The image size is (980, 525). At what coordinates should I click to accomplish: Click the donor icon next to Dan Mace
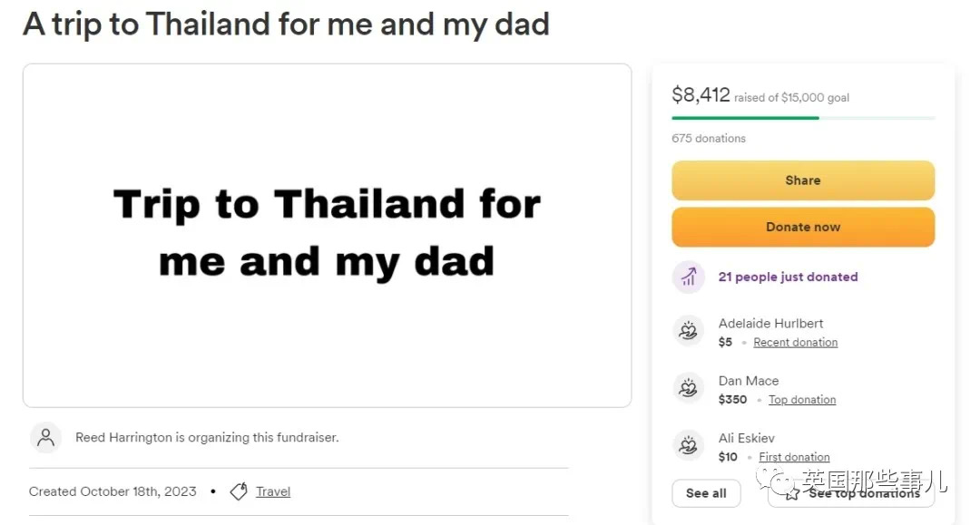coord(688,388)
